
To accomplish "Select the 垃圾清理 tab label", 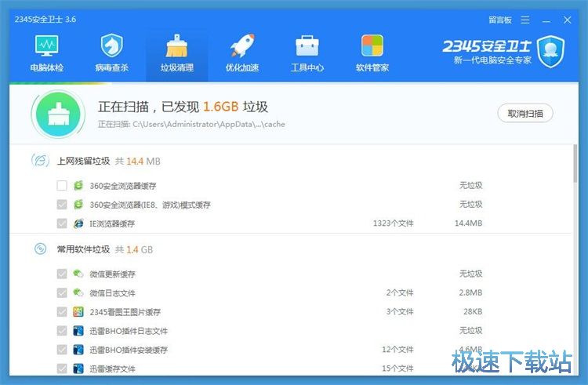I will click(177, 68).
